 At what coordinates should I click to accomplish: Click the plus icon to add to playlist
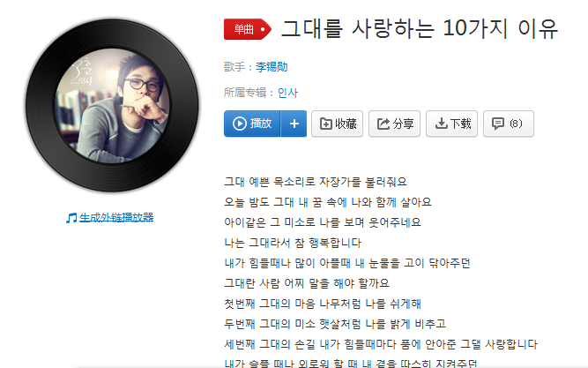coord(294,124)
